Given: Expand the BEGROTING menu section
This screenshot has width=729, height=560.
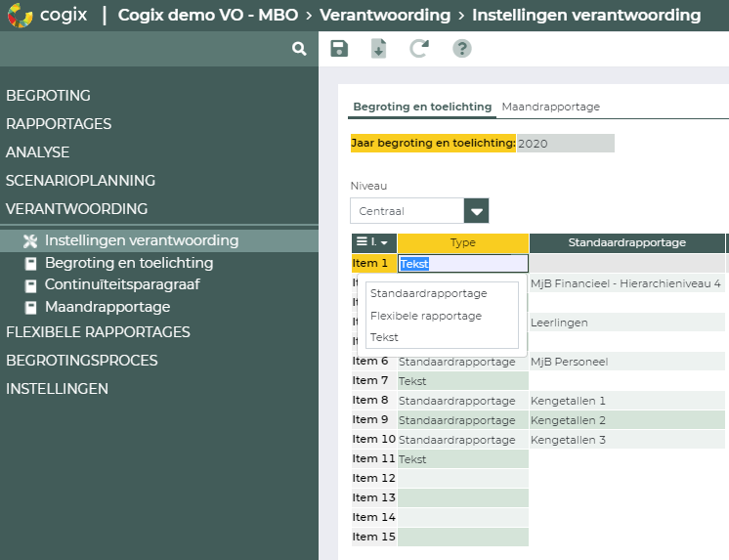Looking at the screenshot, I should click(x=48, y=96).
